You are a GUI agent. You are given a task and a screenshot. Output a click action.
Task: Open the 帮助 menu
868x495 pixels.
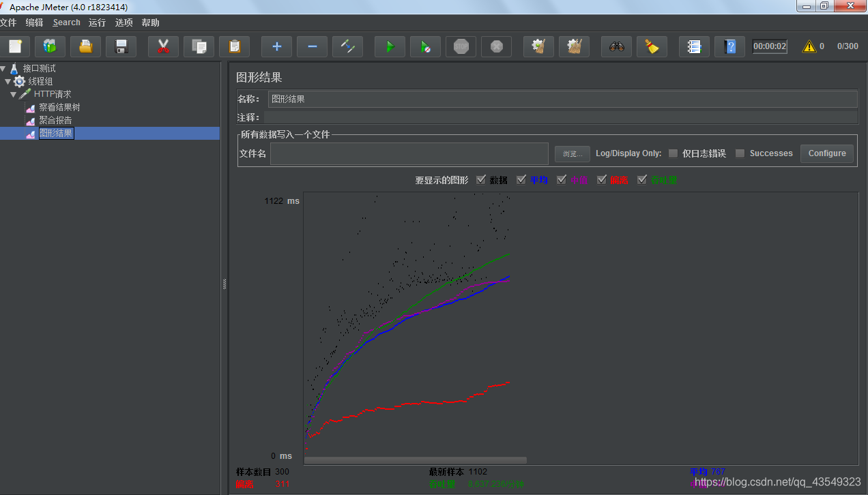coord(150,22)
